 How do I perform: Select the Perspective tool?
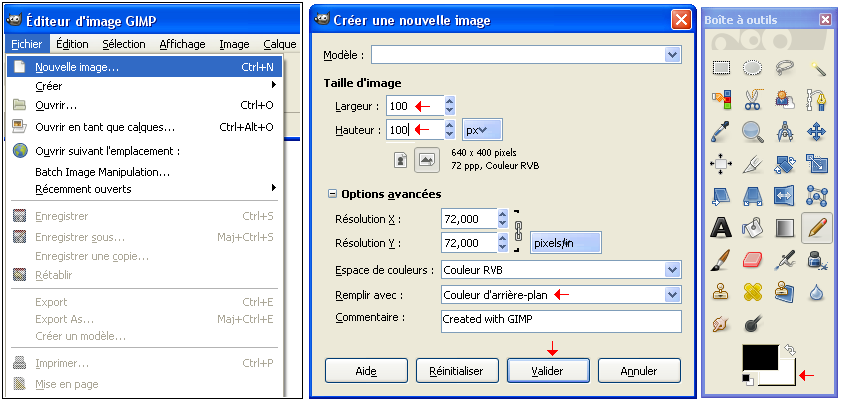753,196
